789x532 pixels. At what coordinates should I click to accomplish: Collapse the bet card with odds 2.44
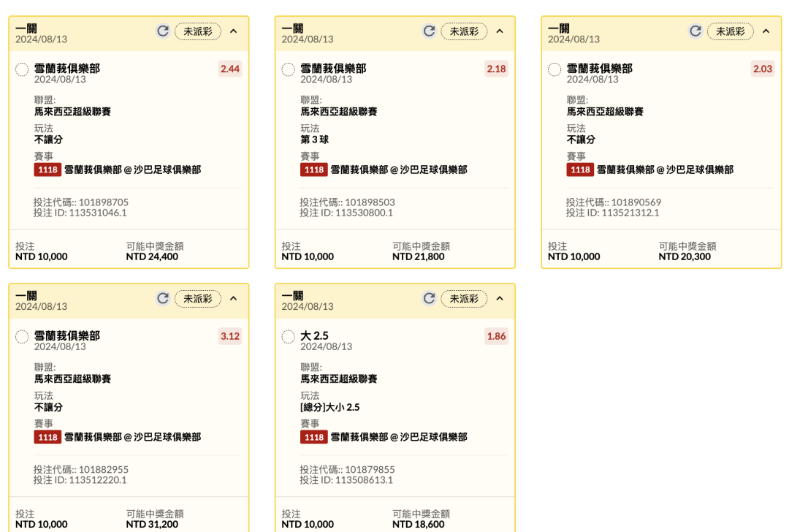234,31
